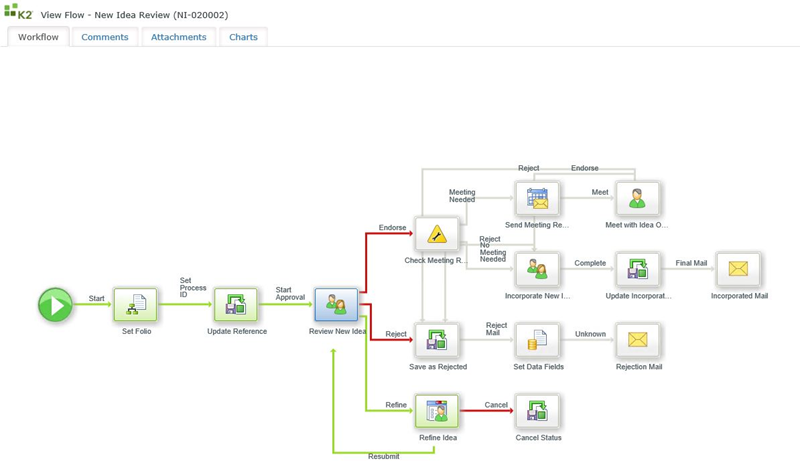Select the Workflow tab
This screenshot has height=474, width=800.
click(38, 37)
